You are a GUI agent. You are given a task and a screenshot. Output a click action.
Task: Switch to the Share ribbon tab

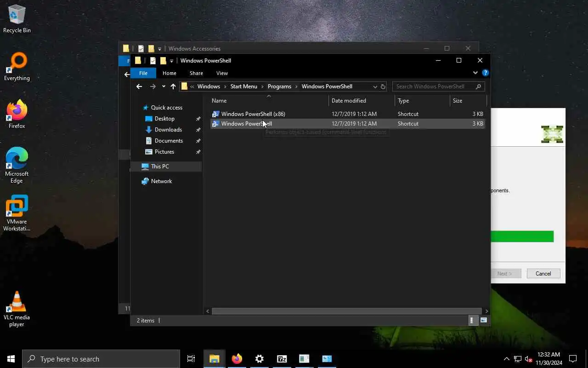click(196, 73)
